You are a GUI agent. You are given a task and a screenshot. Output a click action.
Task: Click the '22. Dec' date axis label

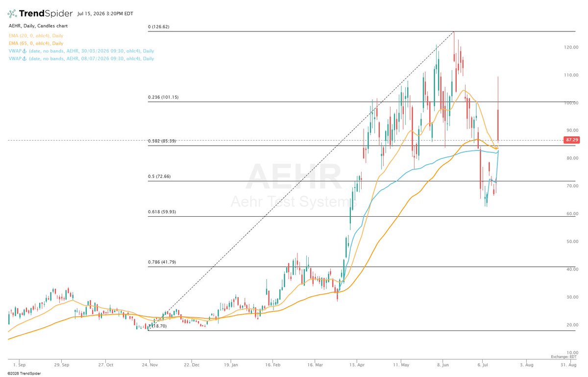[x=192, y=365]
